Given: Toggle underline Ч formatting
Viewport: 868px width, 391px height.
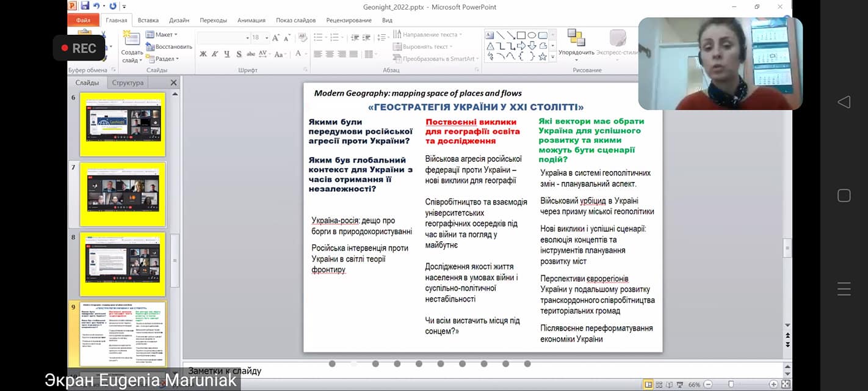Looking at the screenshot, I should tap(227, 54).
